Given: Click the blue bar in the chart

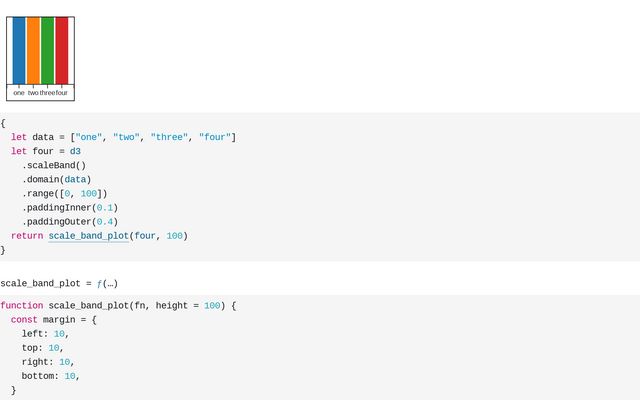Looking at the screenshot, I should coord(19,50).
